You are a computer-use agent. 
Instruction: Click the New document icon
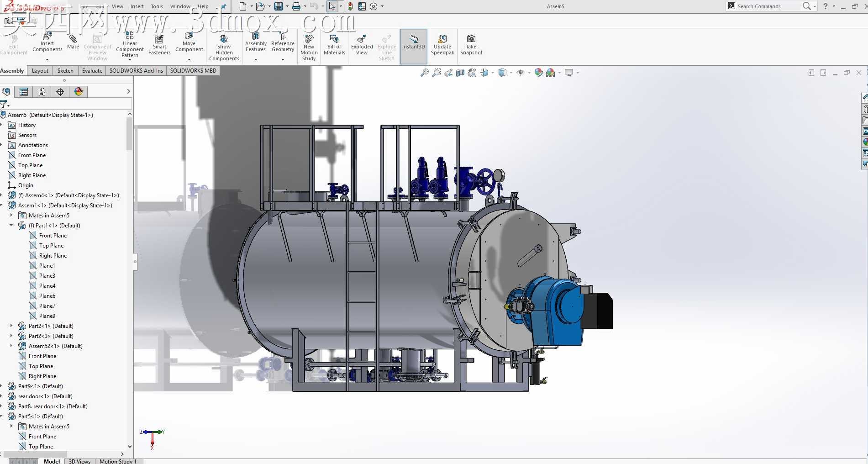click(243, 6)
